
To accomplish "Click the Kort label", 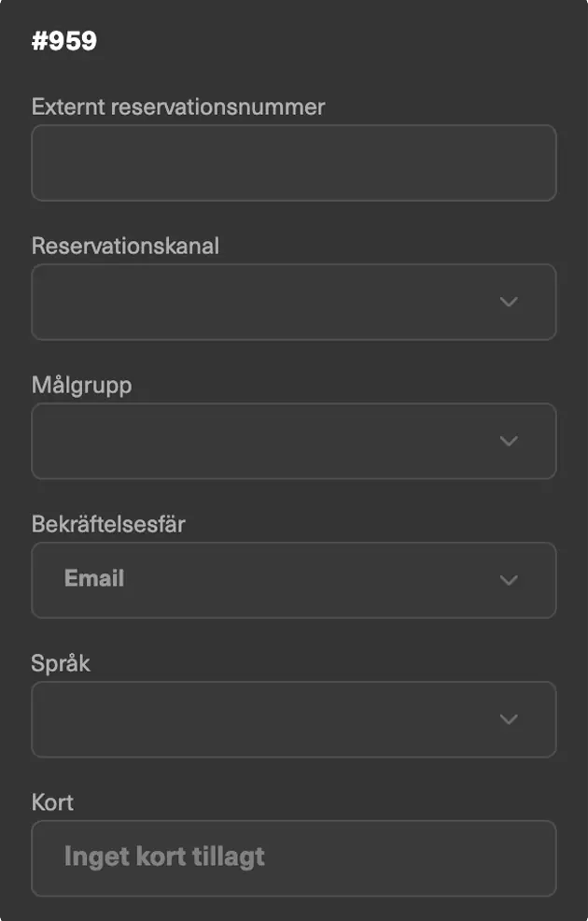I will pyautogui.click(x=52, y=802).
